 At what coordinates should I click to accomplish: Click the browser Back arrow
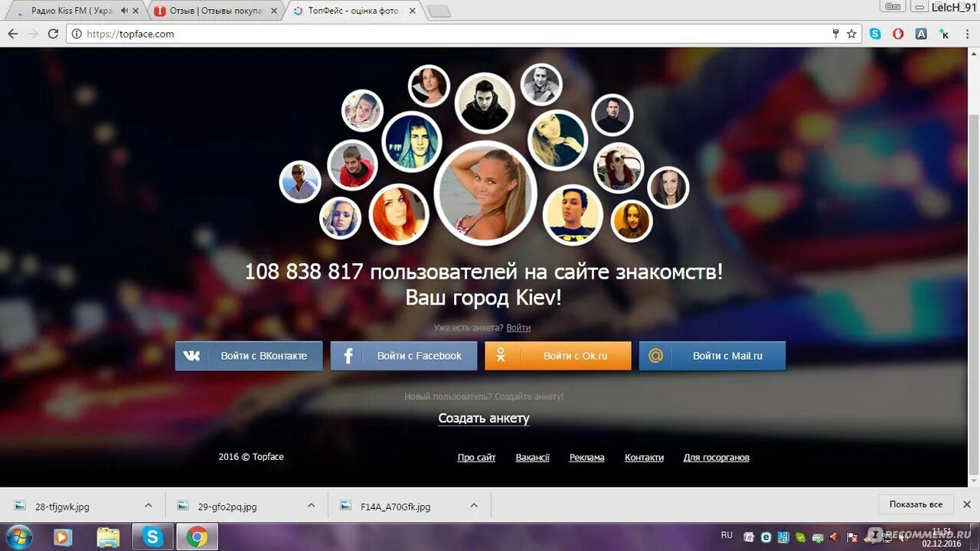[x=12, y=34]
